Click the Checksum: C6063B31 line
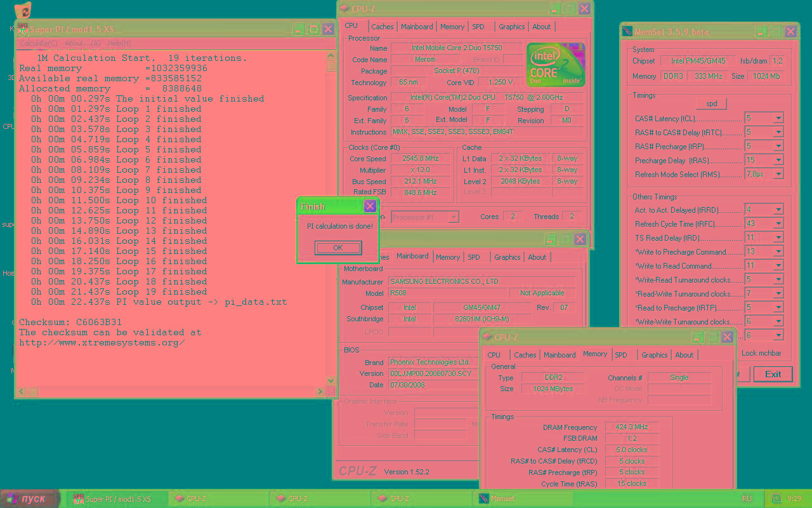The width and height of the screenshot is (812, 508). [x=70, y=322]
